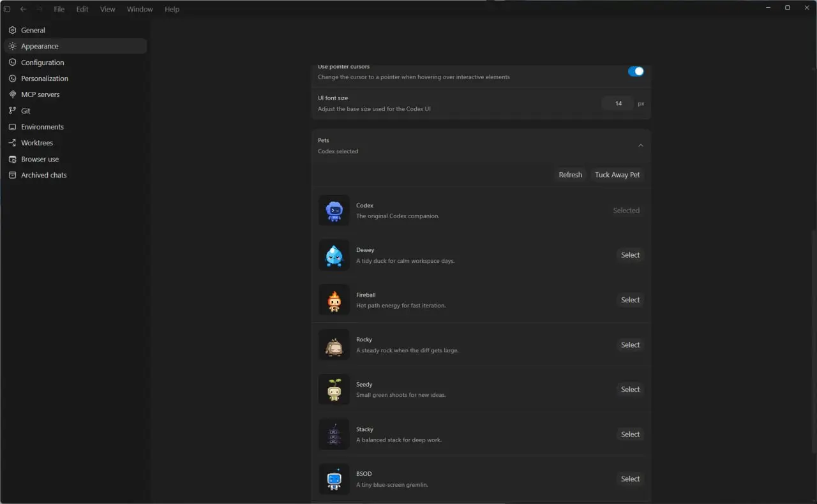Select the Rocky pet
Viewport: 817px width, 504px height.
pyautogui.click(x=631, y=345)
